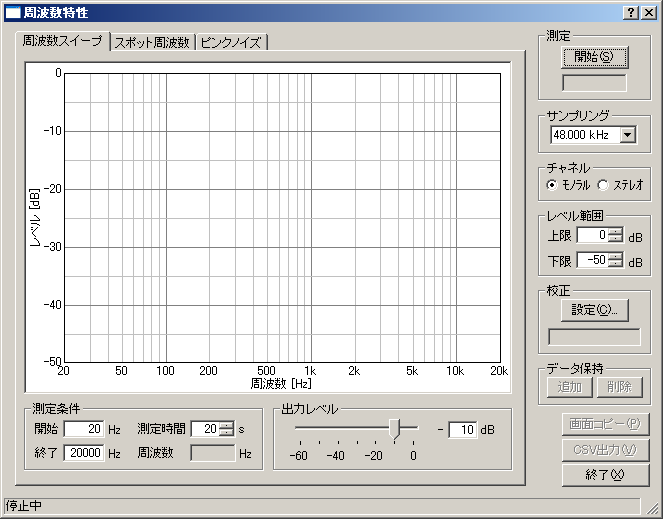Click the disabled 追加 button
The image size is (663, 519).
point(569,387)
